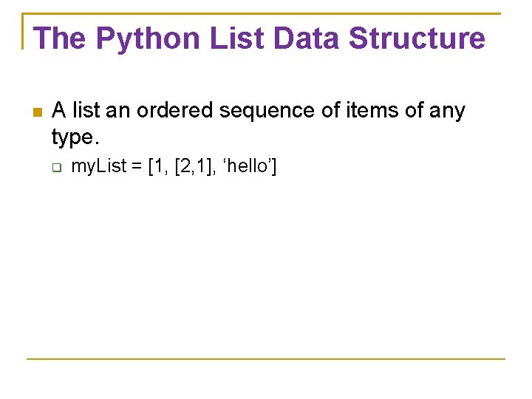Click the word "The" in the title
Image resolution: width=532 pixels, height=399 pixels.
61,38
